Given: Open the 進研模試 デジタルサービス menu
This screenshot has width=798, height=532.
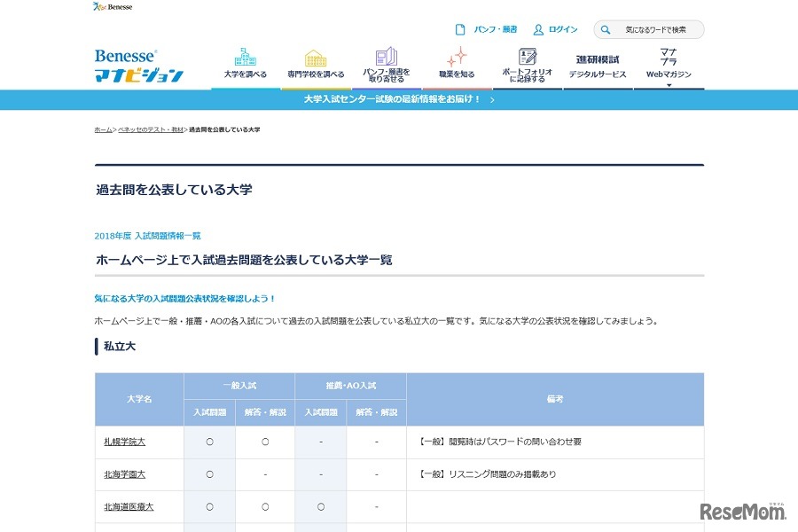Looking at the screenshot, I should [x=598, y=66].
